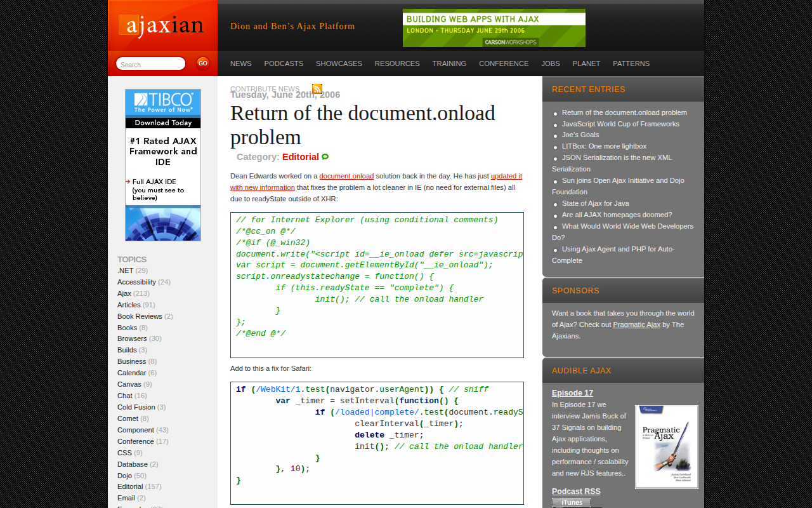
Task: Open the Accessibility topic
Action: tap(136, 282)
